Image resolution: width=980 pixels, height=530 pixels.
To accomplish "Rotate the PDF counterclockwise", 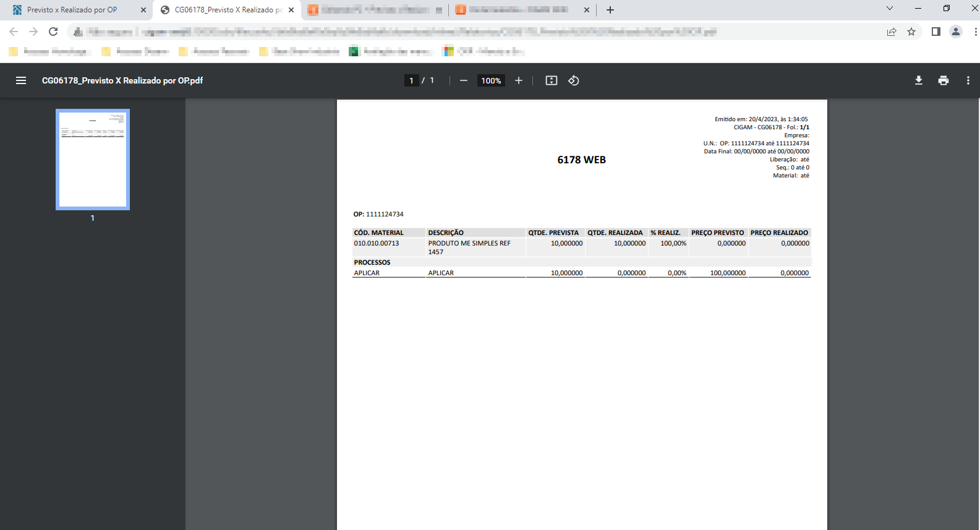I will [x=574, y=80].
